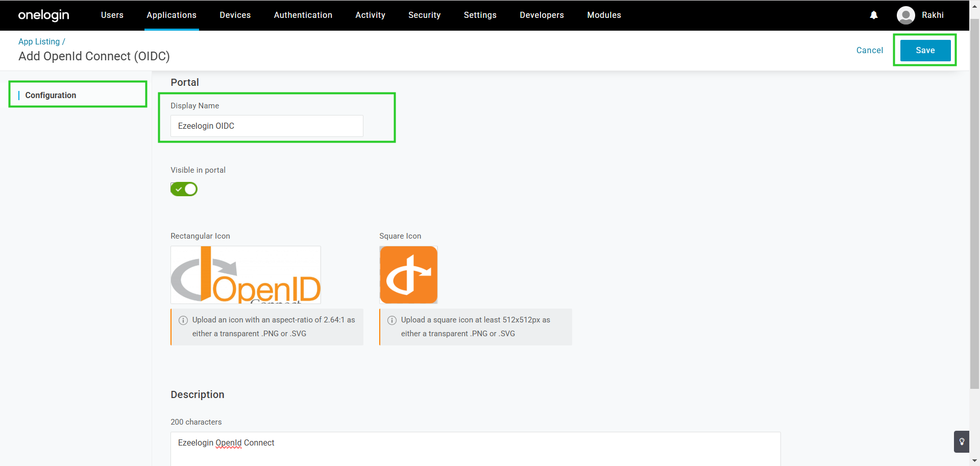This screenshot has width=980, height=466.
Task: Click the vertical scrollbar thumb
Action: point(974,204)
